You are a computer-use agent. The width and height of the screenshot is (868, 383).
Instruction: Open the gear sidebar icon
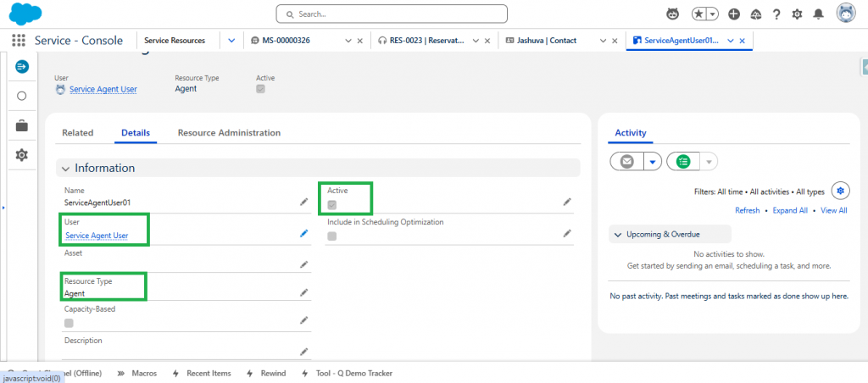point(21,155)
